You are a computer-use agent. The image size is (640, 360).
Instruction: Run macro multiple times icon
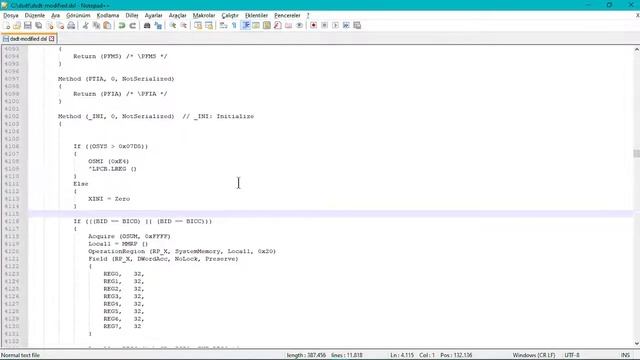(346, 25)
